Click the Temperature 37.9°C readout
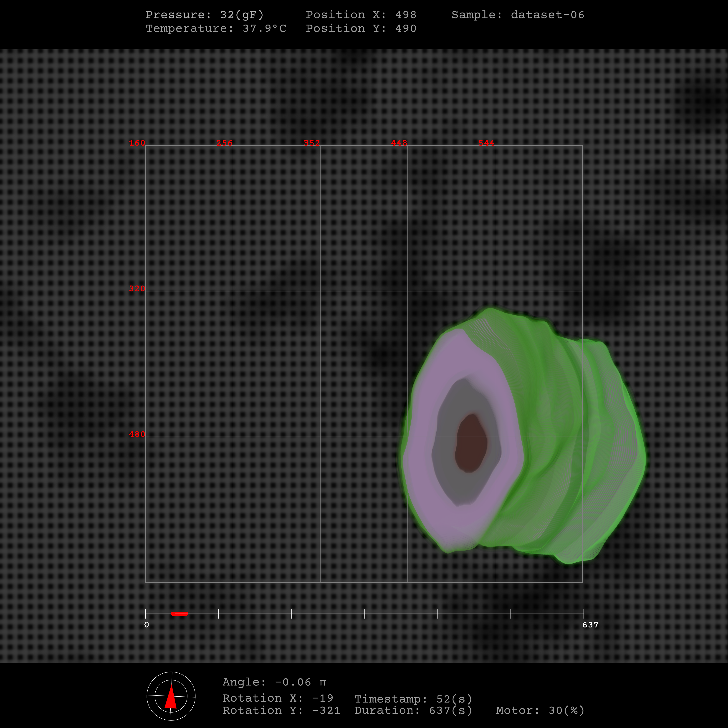 (216, 29)
